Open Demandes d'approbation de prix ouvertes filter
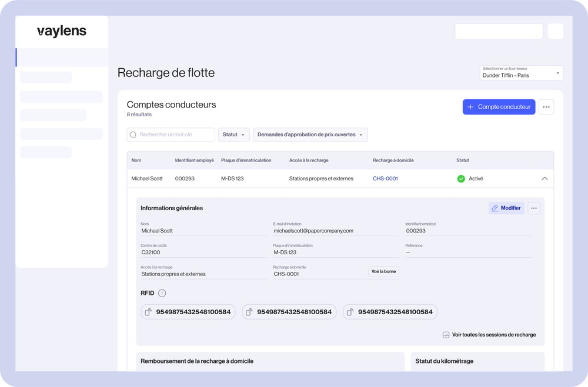 point(310,135)
